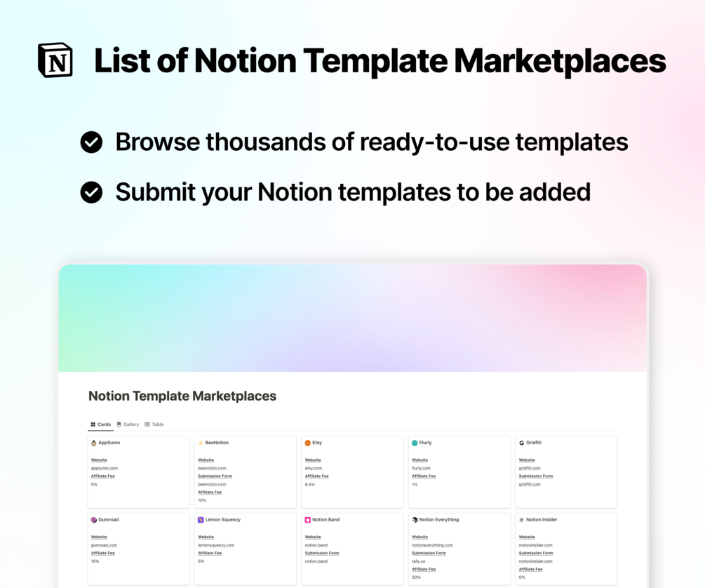705x588 pixels.
Task: Select the 6.5% fee in Etsy card
Action: click(310, 485)
